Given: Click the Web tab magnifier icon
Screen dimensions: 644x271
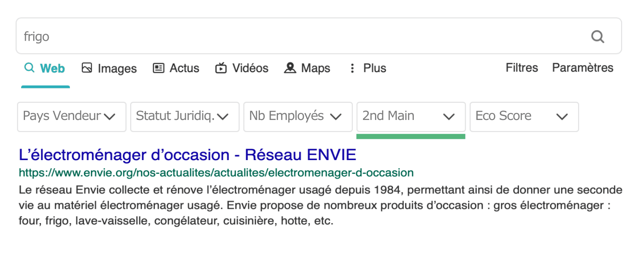Looking at the screenshot, I should (29, 68).
